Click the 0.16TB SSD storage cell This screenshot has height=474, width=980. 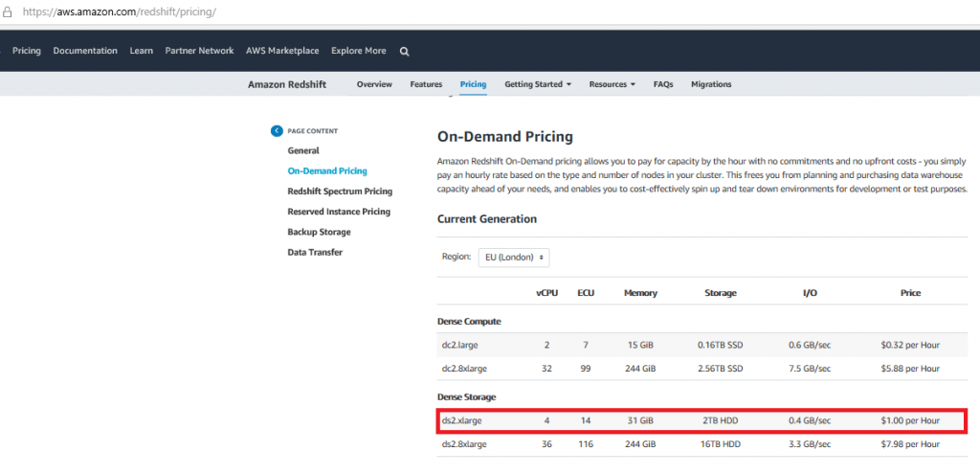721,345
